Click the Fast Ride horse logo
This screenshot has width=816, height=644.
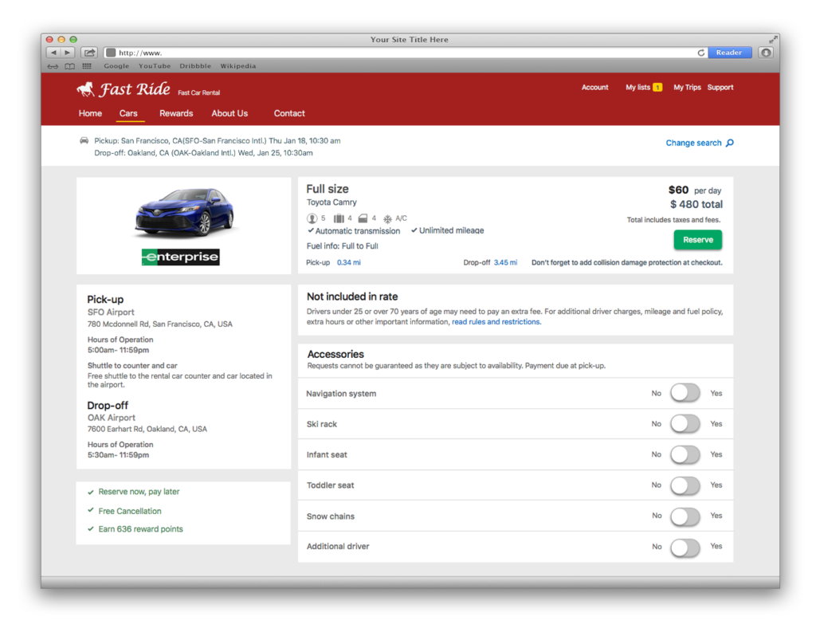tap(85, 89)
